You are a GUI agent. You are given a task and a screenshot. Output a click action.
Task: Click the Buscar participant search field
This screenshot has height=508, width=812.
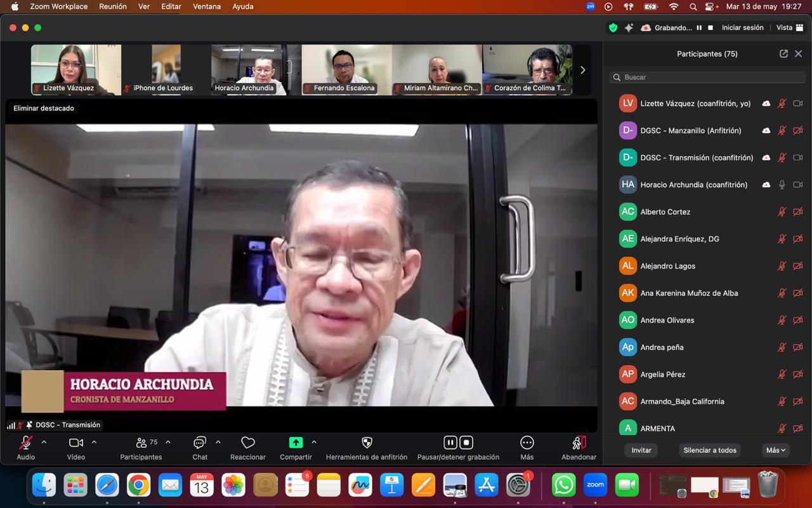[x=707, y=77]
